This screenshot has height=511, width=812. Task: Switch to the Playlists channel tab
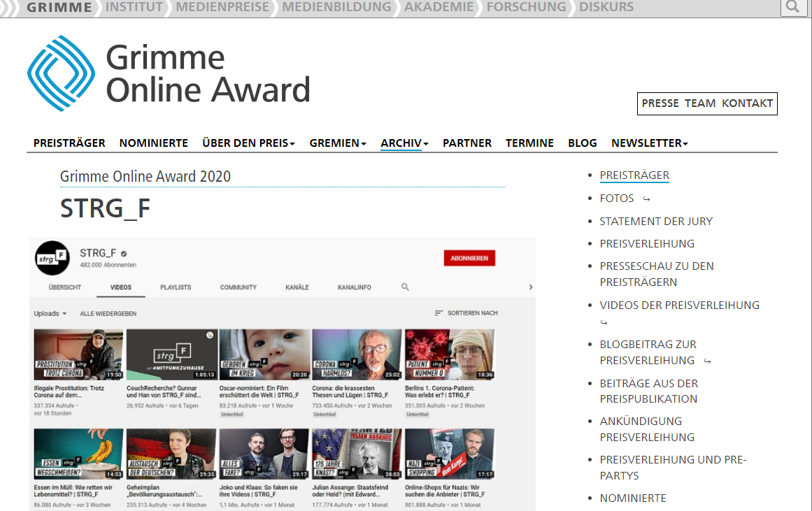tap(176, 287)
